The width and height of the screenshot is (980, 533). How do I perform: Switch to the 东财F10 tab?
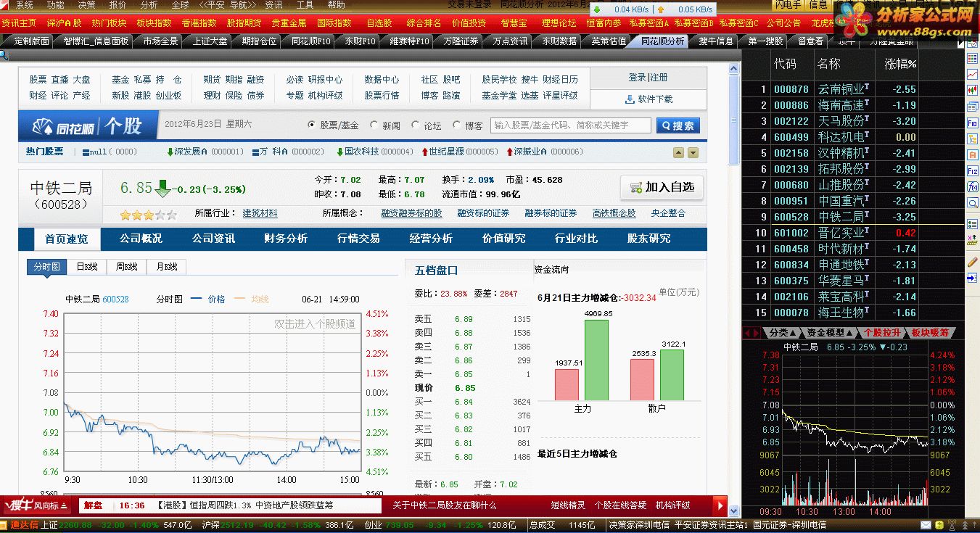(x=360, y=41)
